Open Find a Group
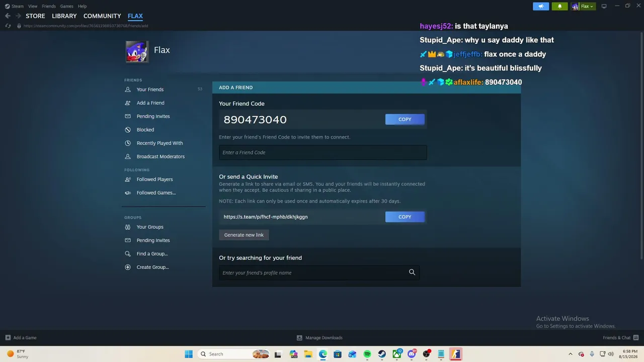Viewport: 644px width, 362px height. coord(152,254)
